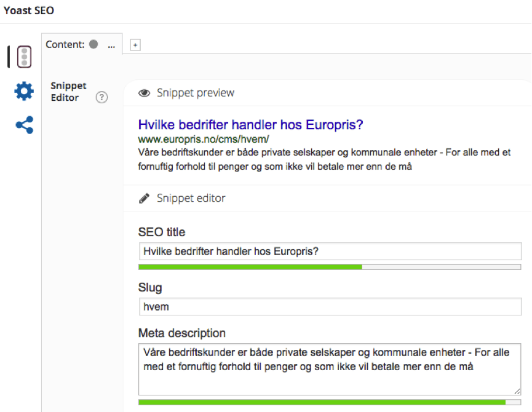Click the Yoast SEO panel header
The height and width of the screenshot is (412, 532).
(29, 11)
